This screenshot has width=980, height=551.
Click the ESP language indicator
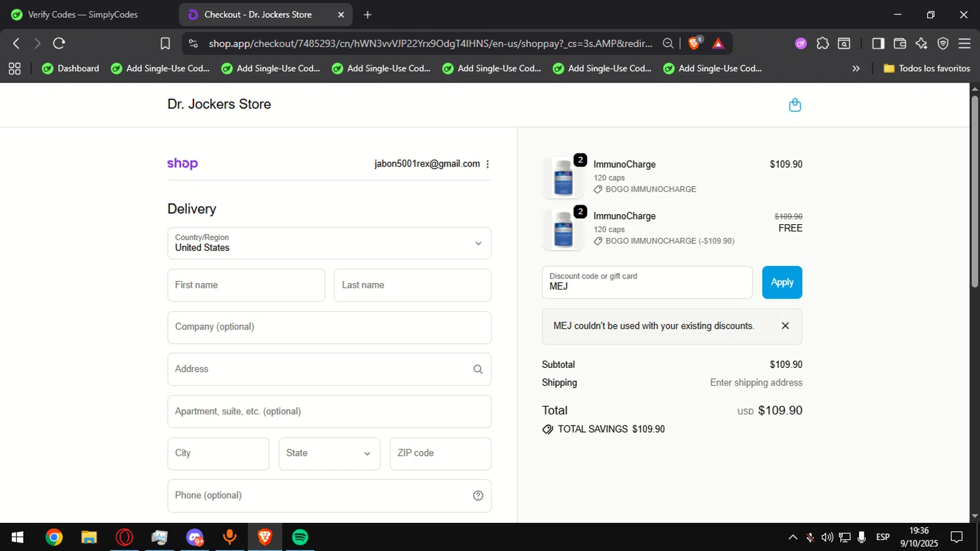point(883,537)
